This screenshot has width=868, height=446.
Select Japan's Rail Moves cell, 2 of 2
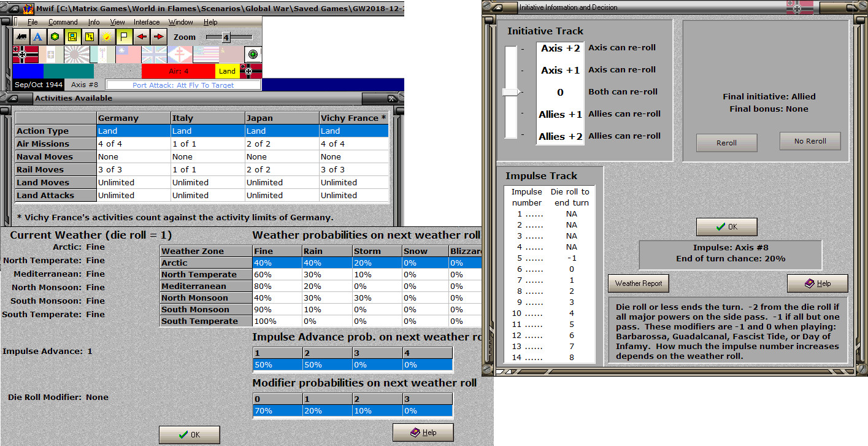point(282,169)
